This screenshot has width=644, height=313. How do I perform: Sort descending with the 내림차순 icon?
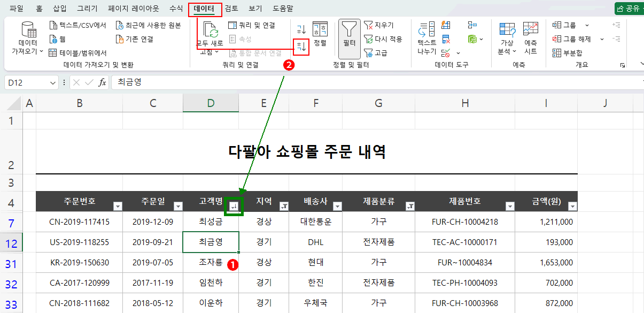[x=301, y=47]
